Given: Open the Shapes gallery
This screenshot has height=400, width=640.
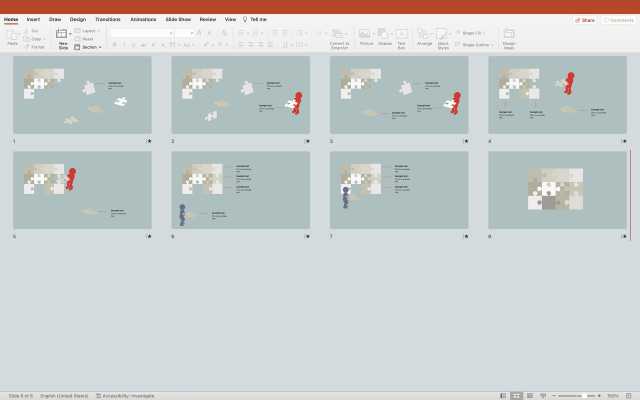Looking at the screenshot, I should click(385, 35).
